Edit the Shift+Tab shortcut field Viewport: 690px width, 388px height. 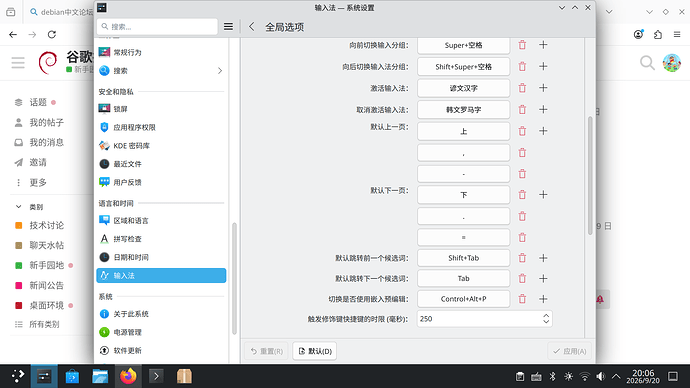(x=463, y=258)
